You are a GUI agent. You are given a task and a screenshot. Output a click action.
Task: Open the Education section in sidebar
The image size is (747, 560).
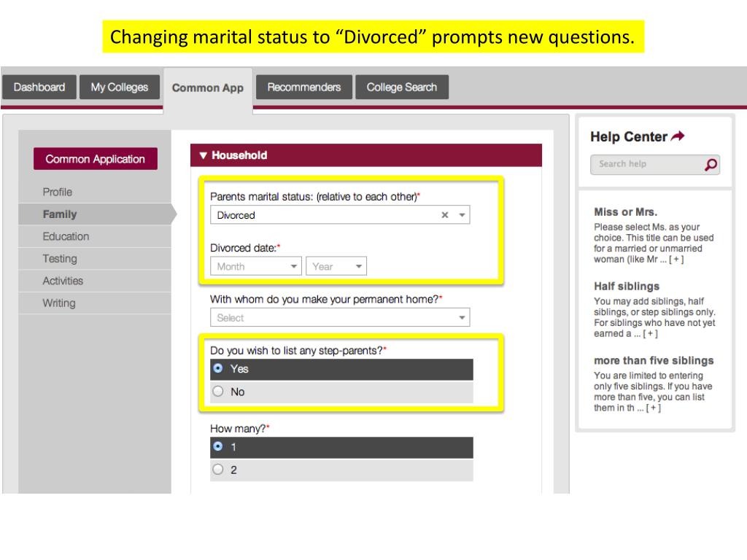click(x=95, y=237)
